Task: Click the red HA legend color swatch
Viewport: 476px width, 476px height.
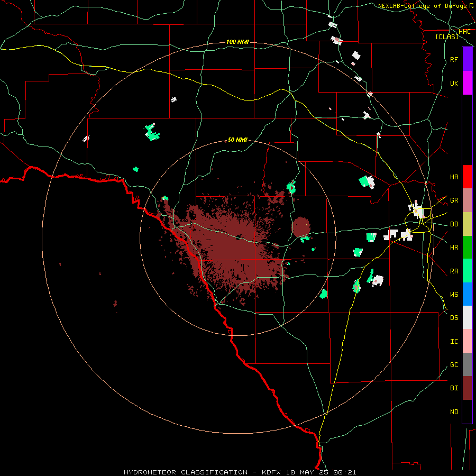Action: click(x=467, y=177)
